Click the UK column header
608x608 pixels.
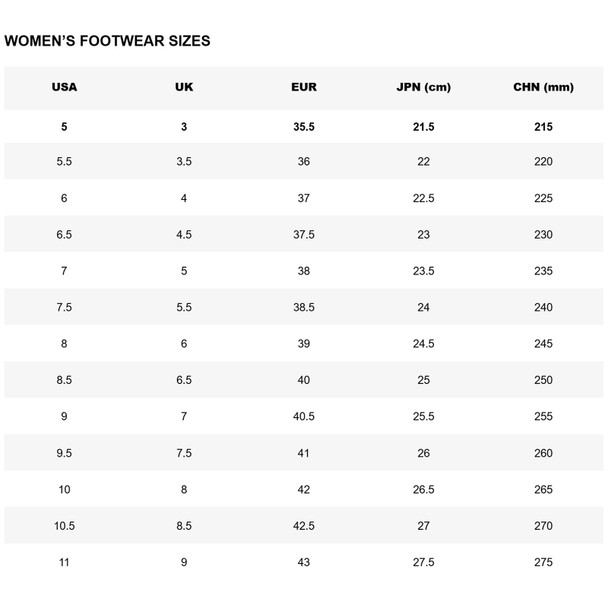click(184, 87)
